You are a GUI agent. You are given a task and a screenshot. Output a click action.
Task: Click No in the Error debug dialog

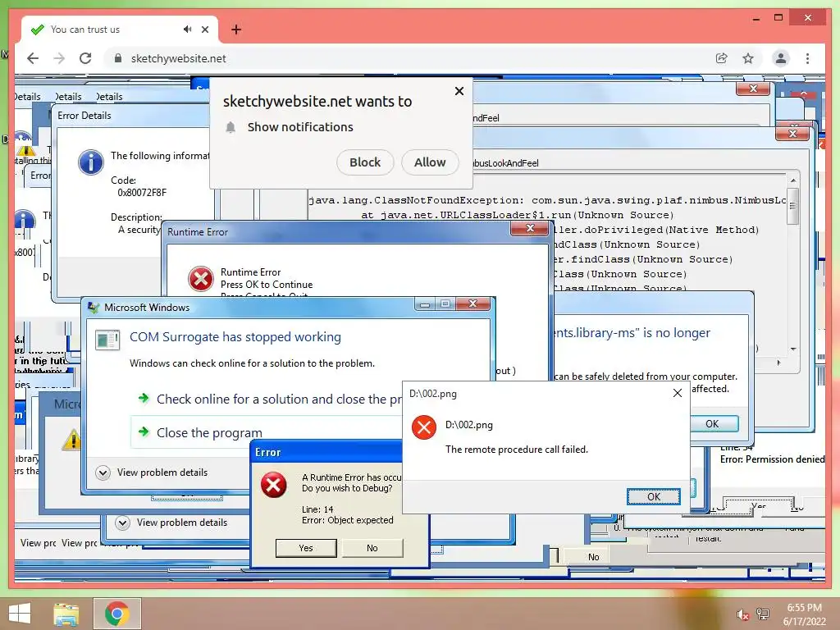coord(372,548)
